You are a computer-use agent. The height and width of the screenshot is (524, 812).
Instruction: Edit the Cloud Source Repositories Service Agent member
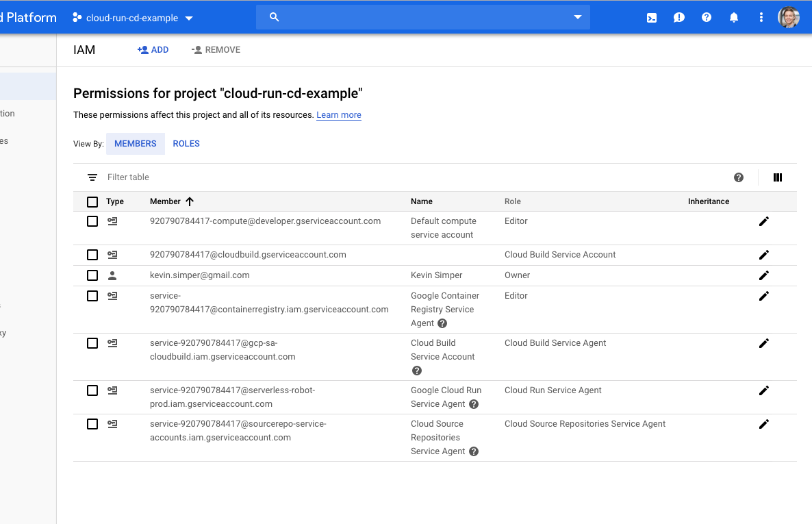764,424
